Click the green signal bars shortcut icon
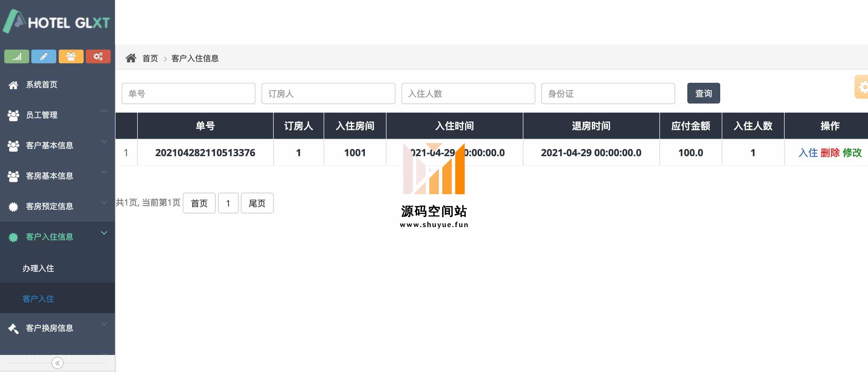 point(16,56)
